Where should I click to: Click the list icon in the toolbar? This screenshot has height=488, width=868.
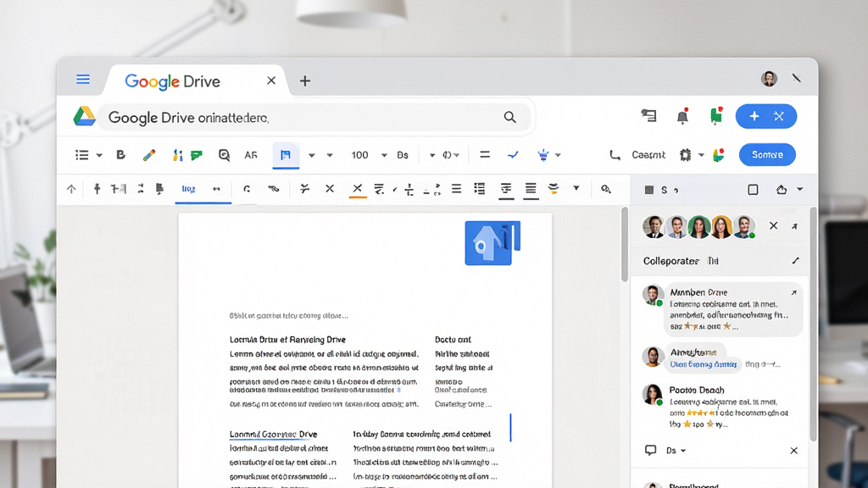[82, 155]
